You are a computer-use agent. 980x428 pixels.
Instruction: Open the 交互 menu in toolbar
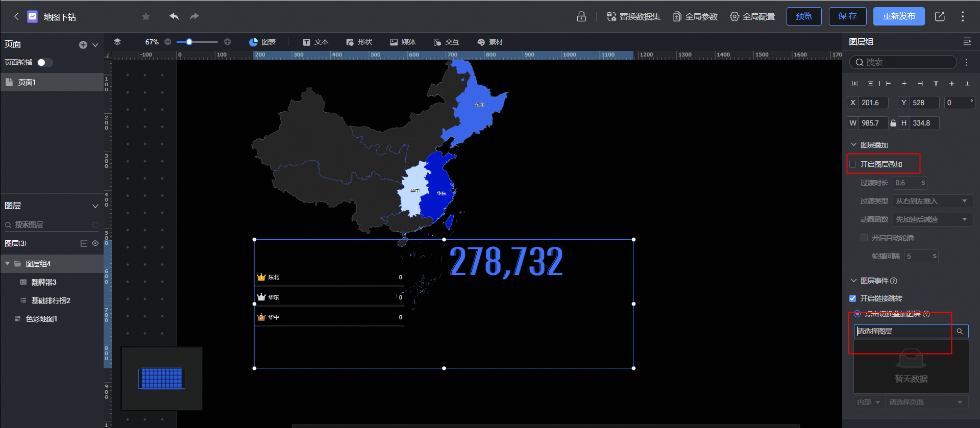coord(447,42)
